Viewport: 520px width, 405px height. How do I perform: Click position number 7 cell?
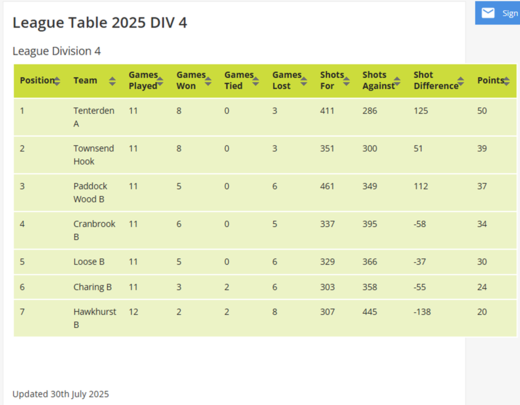tap(22, 312)
